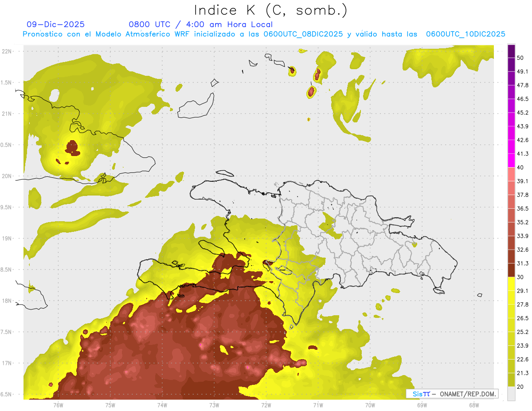Click the legend value "35.2"

coord(523,222)
